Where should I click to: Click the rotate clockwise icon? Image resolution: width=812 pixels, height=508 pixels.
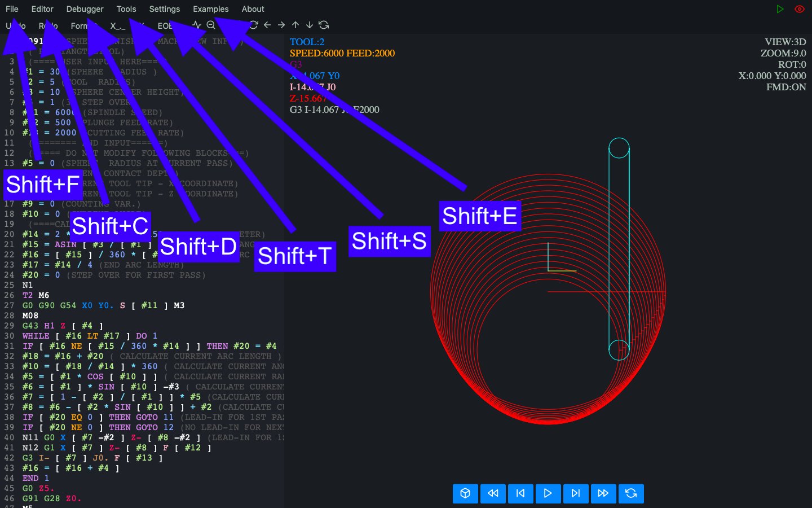(x=253, y=25)
